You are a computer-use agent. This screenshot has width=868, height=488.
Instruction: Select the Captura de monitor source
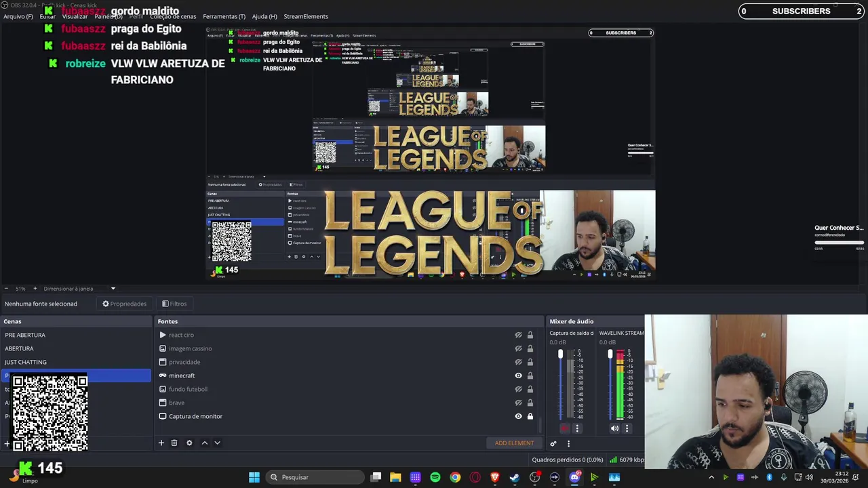[195, 416]
